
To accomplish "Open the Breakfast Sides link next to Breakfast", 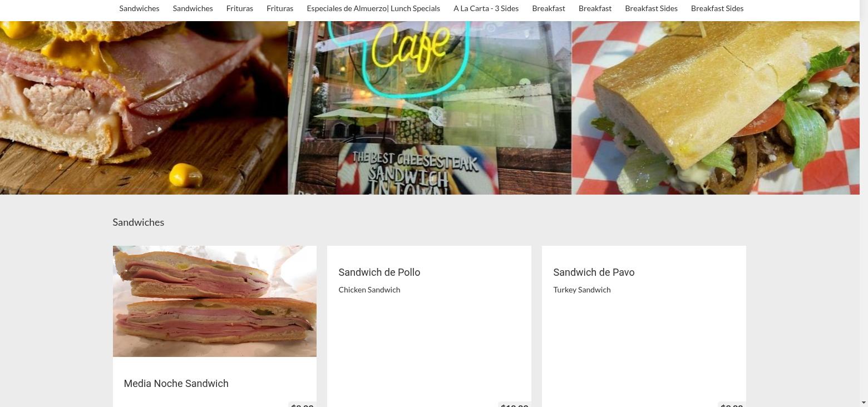I will (651, 8).
